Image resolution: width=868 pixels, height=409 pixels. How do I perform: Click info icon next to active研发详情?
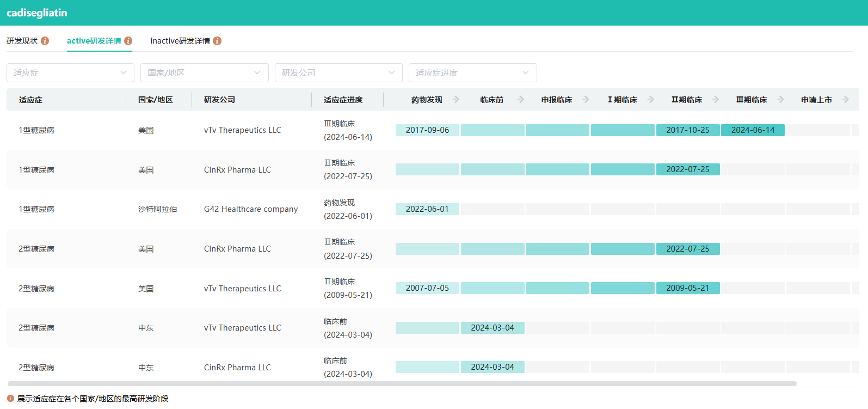coord(128,41)
